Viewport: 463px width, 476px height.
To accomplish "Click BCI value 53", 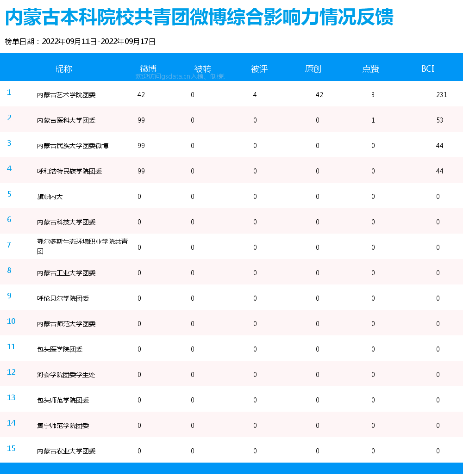I will pyautogui.click(x=439, y=120).
